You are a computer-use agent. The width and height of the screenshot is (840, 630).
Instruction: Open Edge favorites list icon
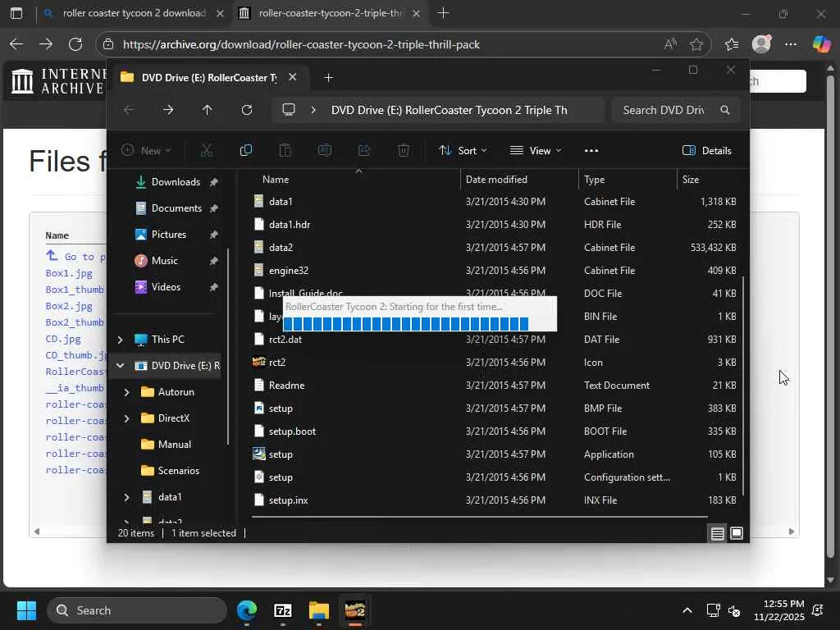(x=731, y=44)
